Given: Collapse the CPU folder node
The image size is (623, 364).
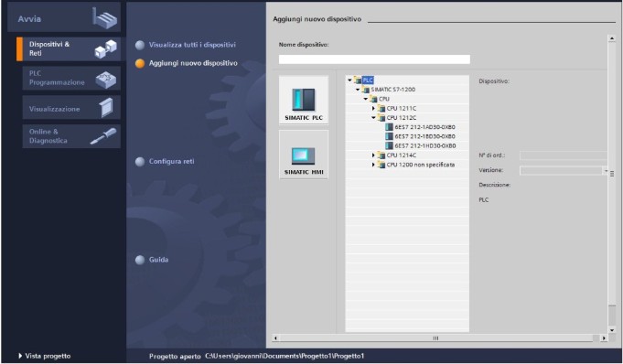Looking at the screenshot, I should click(x=366, y=99).
